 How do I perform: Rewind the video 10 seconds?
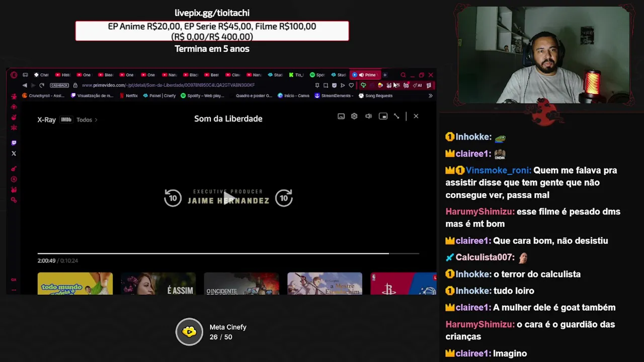coord(173,198)
